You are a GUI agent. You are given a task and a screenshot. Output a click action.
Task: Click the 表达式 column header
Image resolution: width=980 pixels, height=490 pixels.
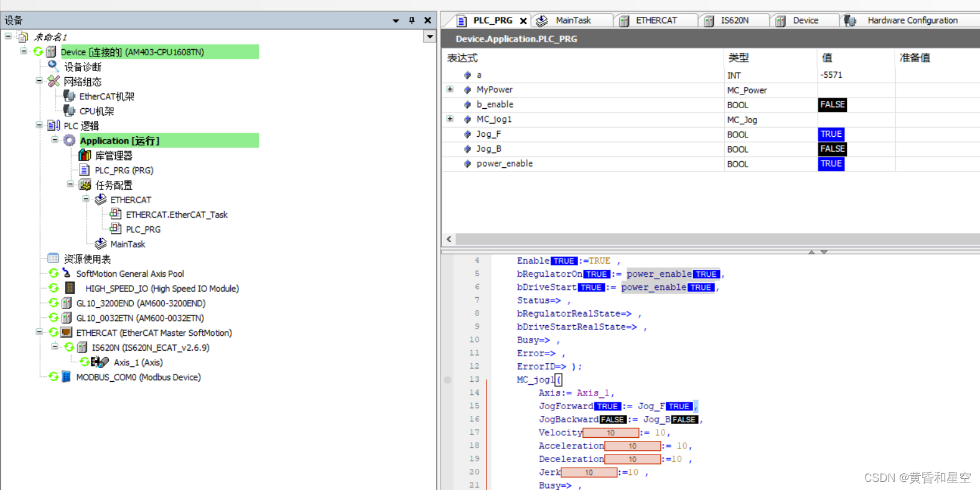(583, 58)
